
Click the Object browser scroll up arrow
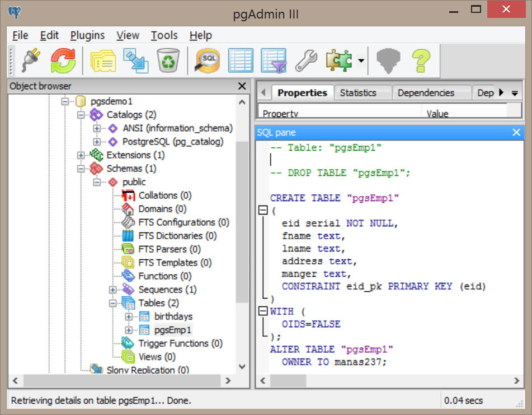coord(242,102)
